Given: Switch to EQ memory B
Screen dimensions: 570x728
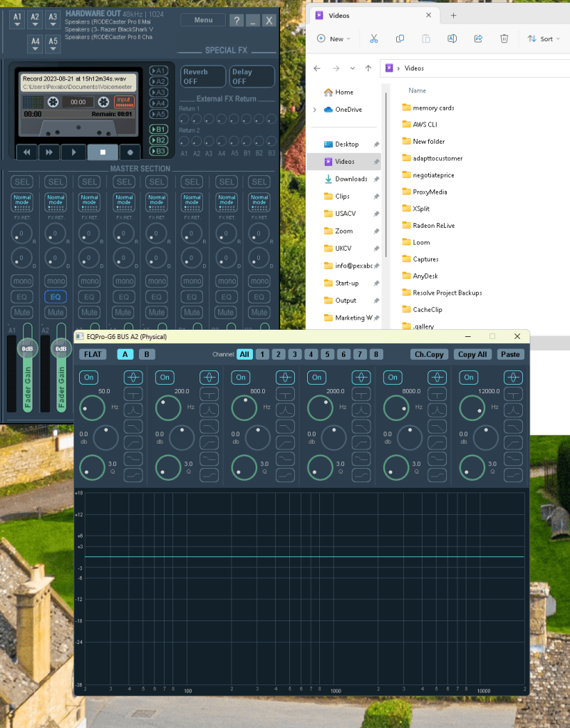Looking at the screenshot, I should 147,354.
